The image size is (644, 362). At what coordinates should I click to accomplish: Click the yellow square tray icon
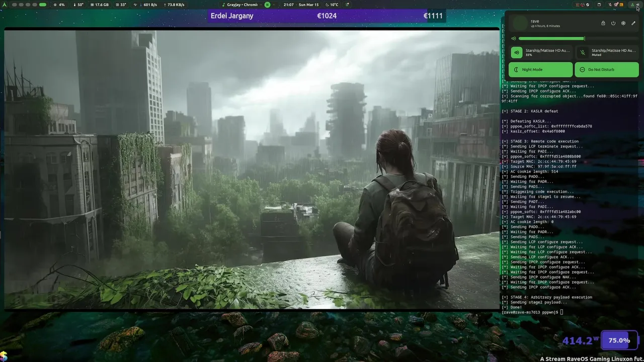pyautogui.click(x=621, y=5)
